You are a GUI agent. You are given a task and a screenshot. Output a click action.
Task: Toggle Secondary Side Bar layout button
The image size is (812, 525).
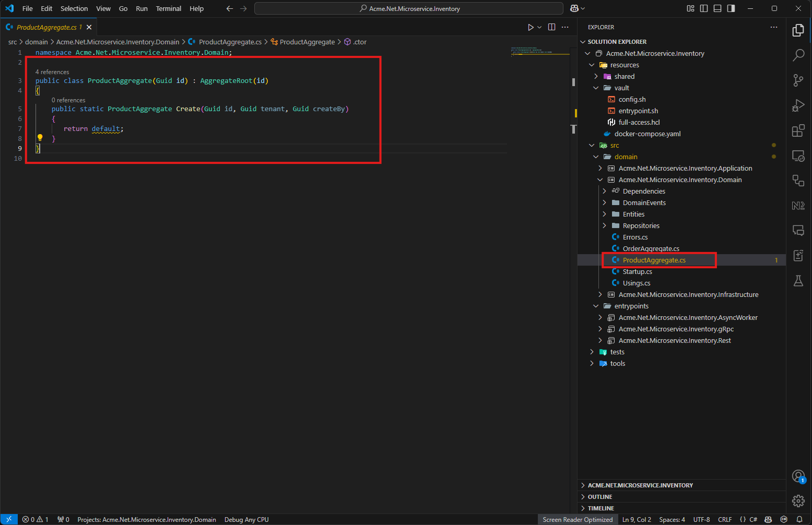click(x=731, y=8)
